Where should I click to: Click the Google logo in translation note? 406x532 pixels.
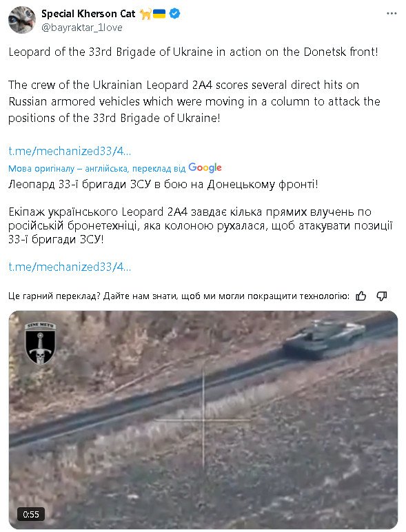click(205, 167)
